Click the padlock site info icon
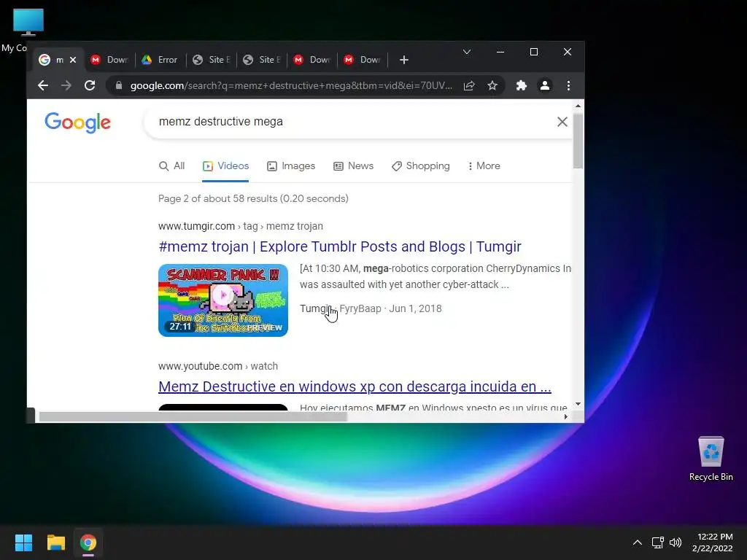This screenshot has height=560, width=747. tap(119, 86)
